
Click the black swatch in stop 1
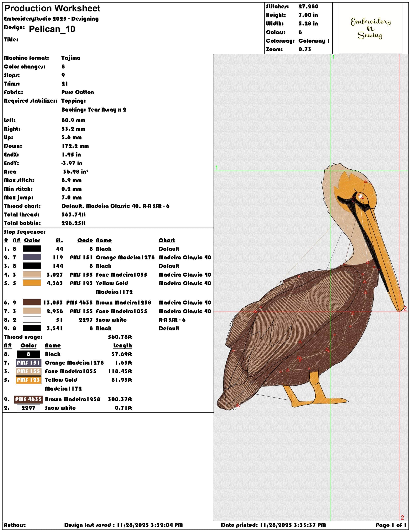click(32, 249)
